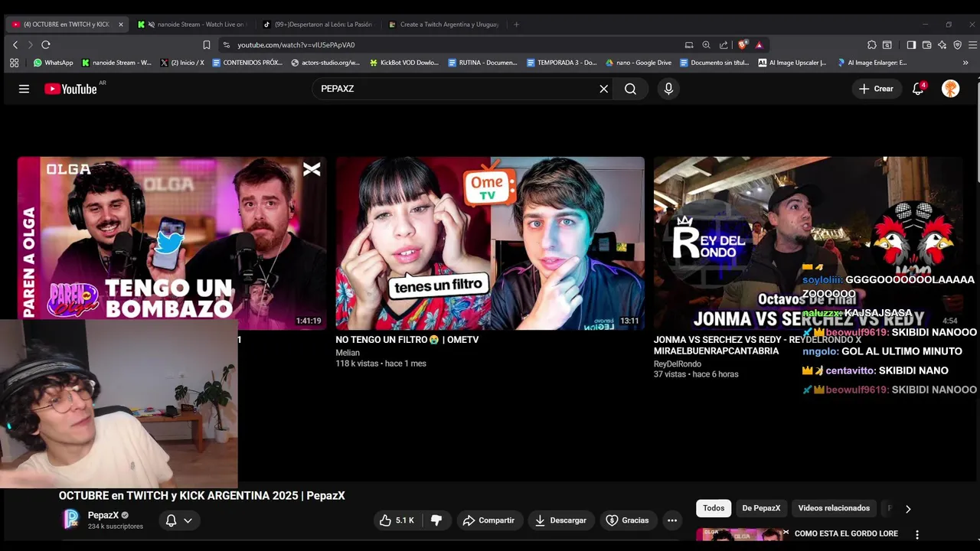Start voice search with the microphone
This screenshot has height=551, width=980.
pos(668,89)
